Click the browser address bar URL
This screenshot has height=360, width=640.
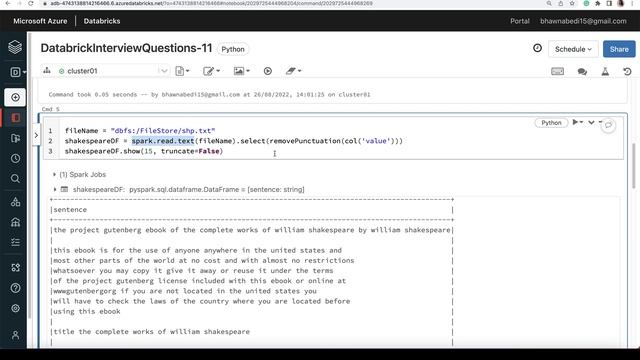(211, 3)
